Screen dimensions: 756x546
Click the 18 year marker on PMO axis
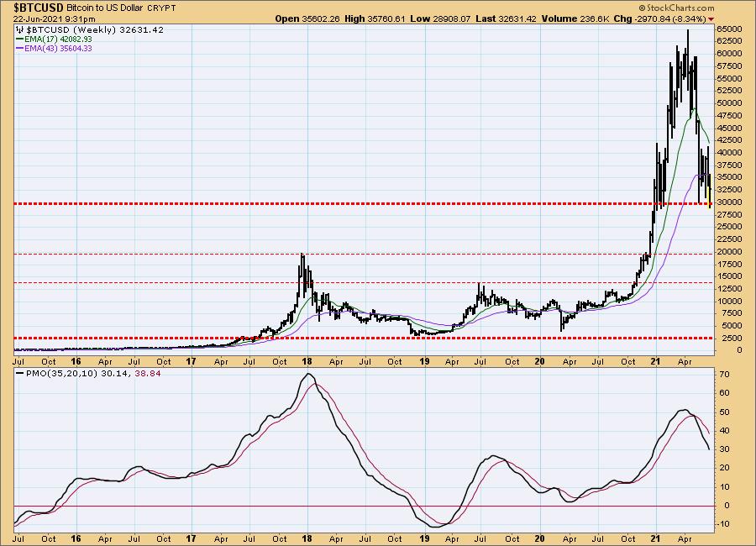[307, 538]
